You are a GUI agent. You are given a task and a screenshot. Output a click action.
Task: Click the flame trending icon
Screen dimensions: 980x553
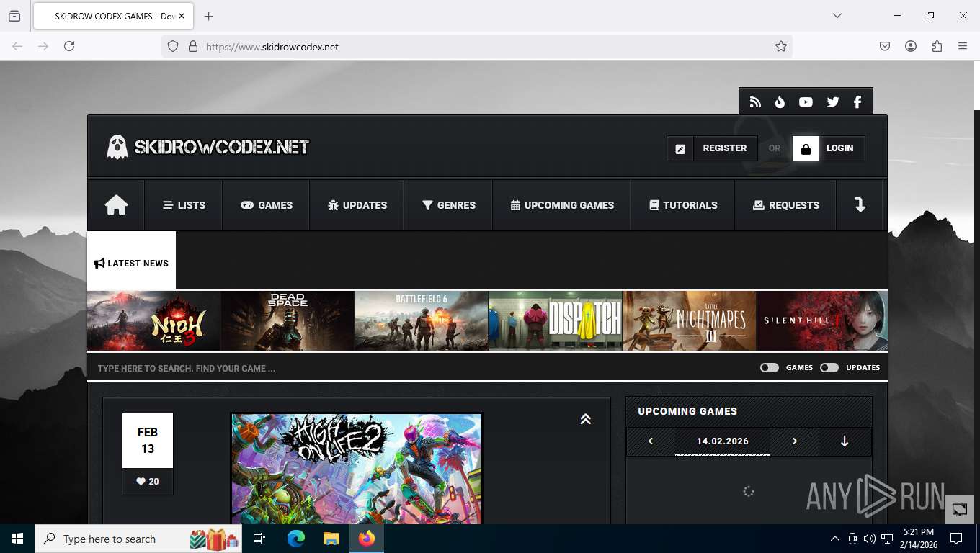780,102
